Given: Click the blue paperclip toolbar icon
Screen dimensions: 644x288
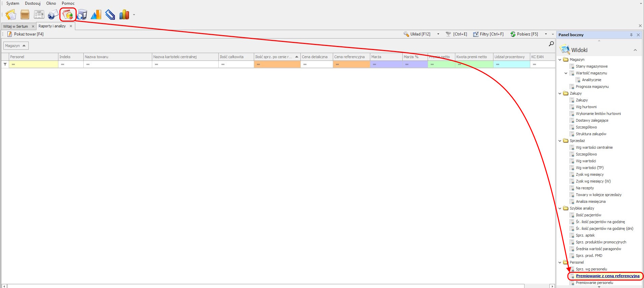Looking at the screenshot, I should coord(110,15).
